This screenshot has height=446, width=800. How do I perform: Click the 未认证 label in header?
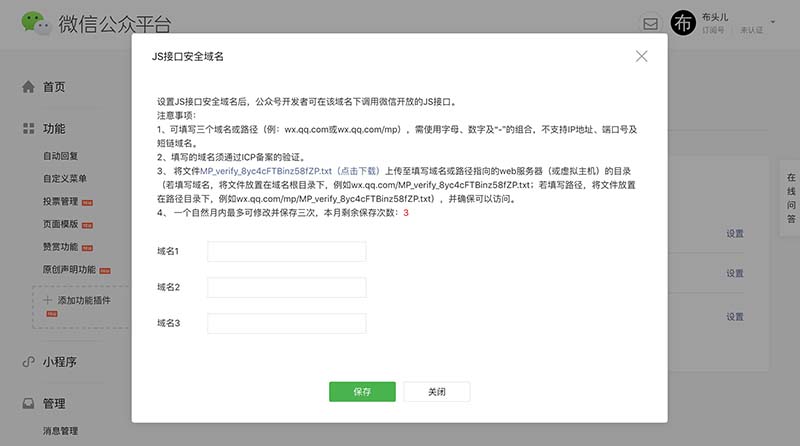coord(752,30)
